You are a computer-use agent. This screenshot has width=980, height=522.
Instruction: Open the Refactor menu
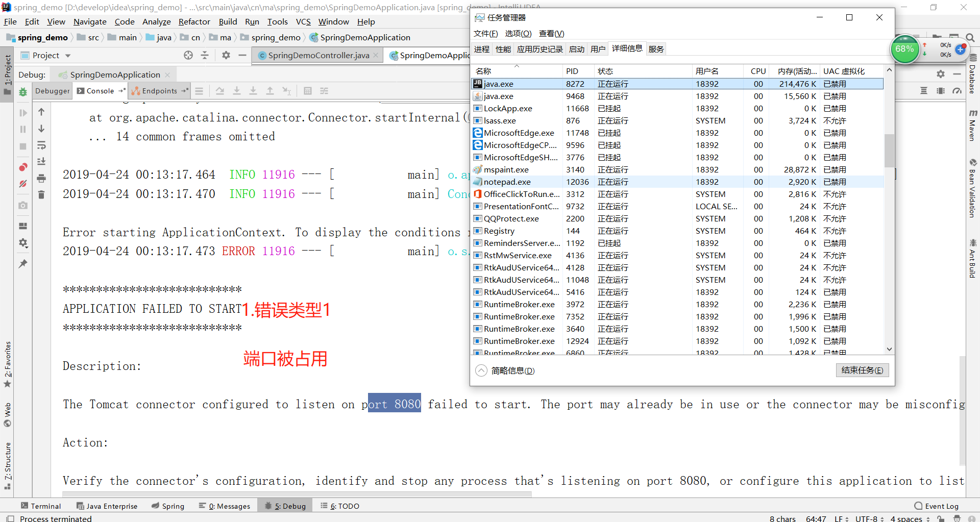pyautogui.click(x=194, y=21)
